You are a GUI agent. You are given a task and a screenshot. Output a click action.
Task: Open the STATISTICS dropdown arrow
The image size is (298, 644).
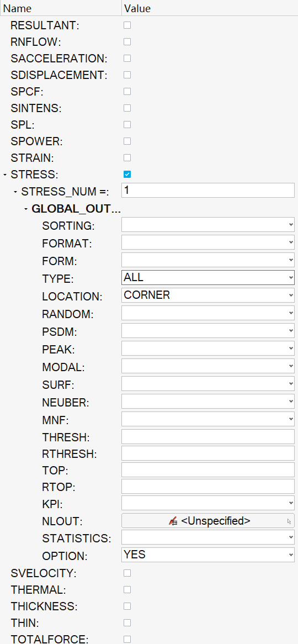click(x=291, y=537)
